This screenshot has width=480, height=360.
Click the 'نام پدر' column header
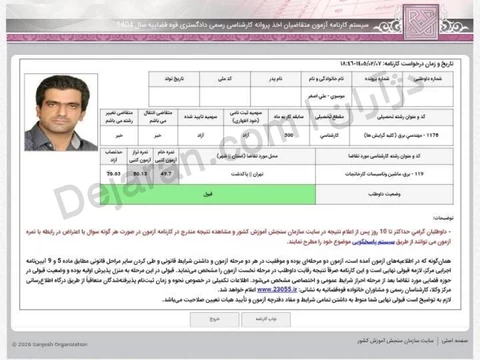tap(276, 79)
